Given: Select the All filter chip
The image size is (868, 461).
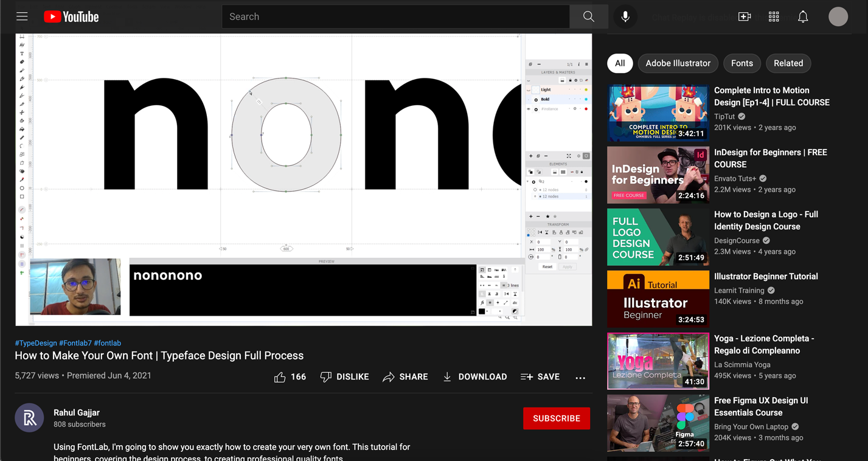Looking at the screenshot, I should (x=620, y=63).
